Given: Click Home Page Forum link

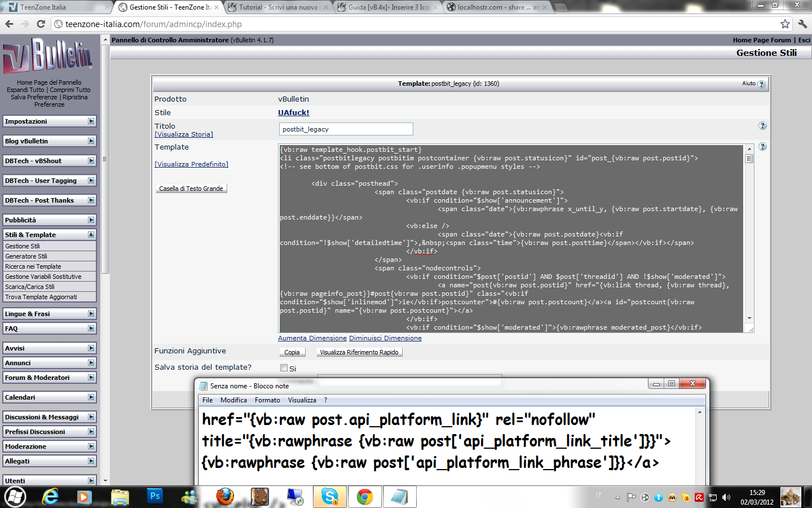Looking at the screenshot, I should 762,40.
